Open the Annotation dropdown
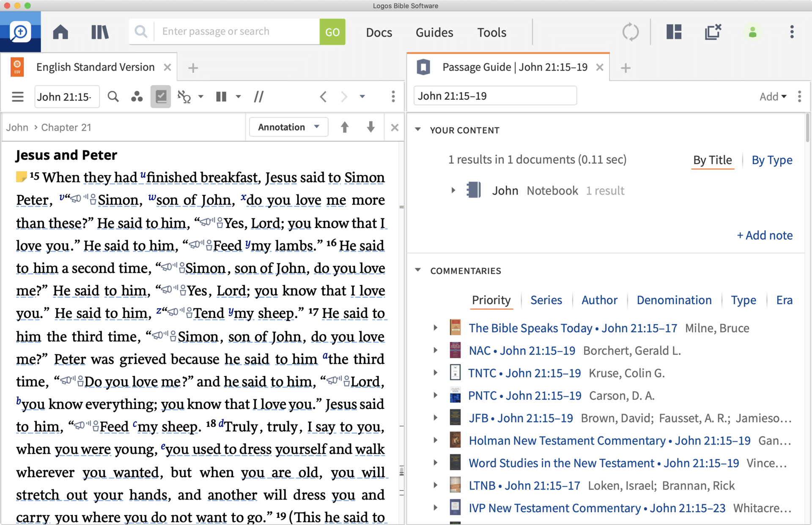 (288, 127)
